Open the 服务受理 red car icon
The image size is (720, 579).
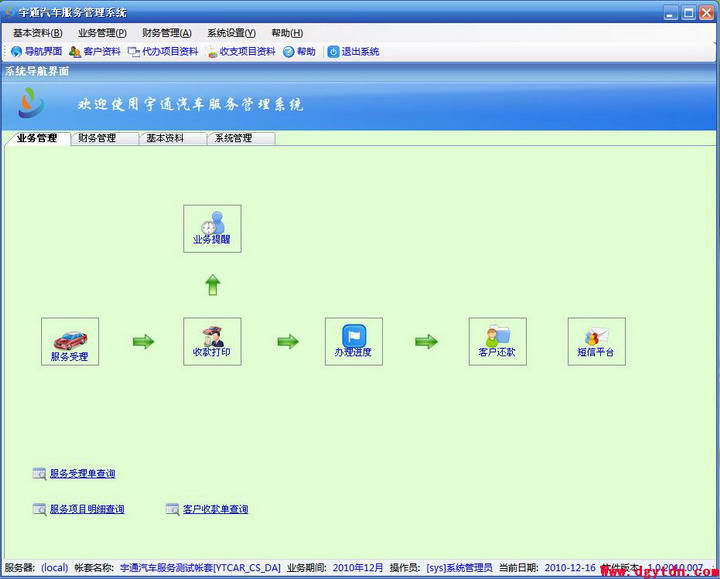point(70,342)
